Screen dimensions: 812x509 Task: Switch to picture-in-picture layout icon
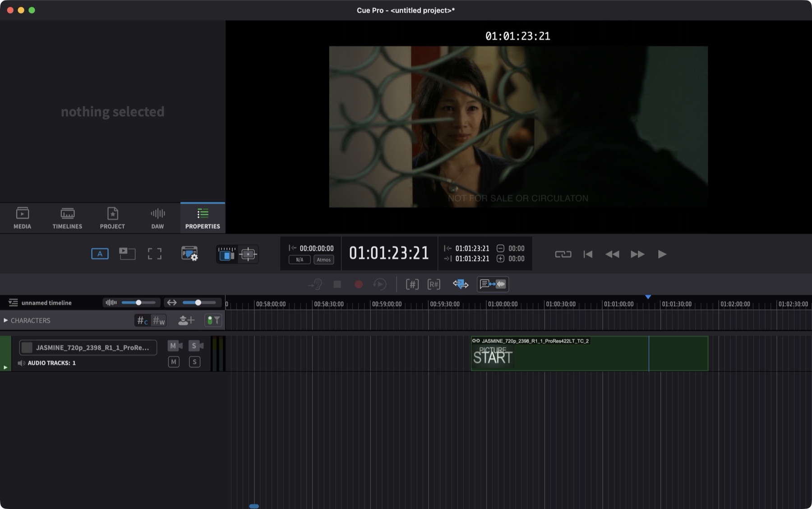click(x=127, y=254)
